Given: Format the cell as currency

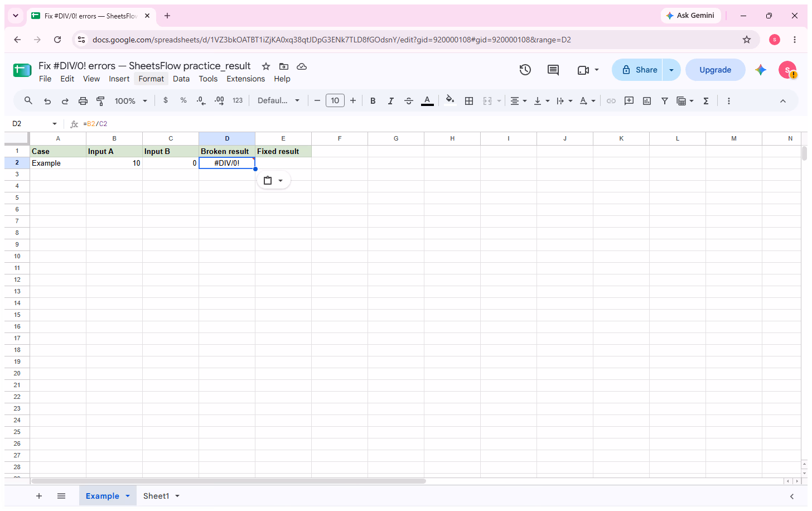Looking at the screenshot, I should coord(166,100).
